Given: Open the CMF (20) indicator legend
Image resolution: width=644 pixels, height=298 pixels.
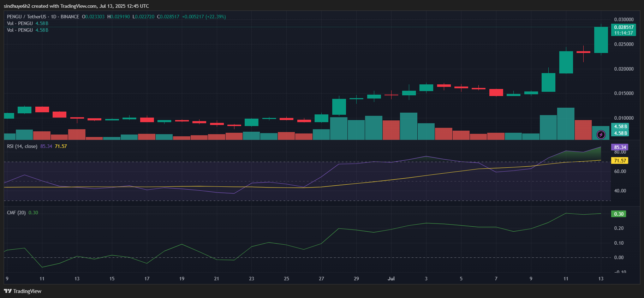Looking at the screenshot, I should (x=16, y=213).
